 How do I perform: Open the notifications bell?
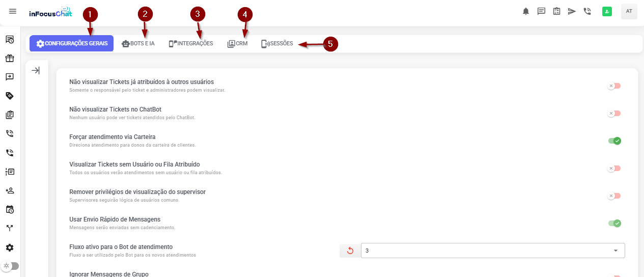point(526,11)
